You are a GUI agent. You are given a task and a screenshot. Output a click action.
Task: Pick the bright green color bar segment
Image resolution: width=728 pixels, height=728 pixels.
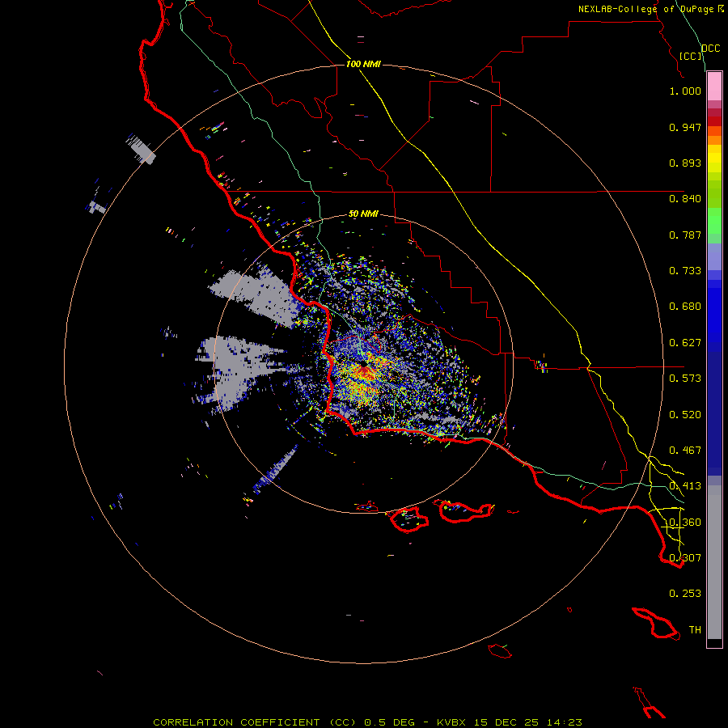[x=714, y=221]
